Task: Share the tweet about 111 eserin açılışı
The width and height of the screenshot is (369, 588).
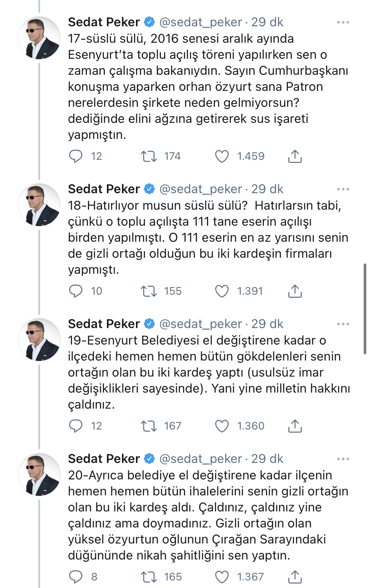Action: 295,291
